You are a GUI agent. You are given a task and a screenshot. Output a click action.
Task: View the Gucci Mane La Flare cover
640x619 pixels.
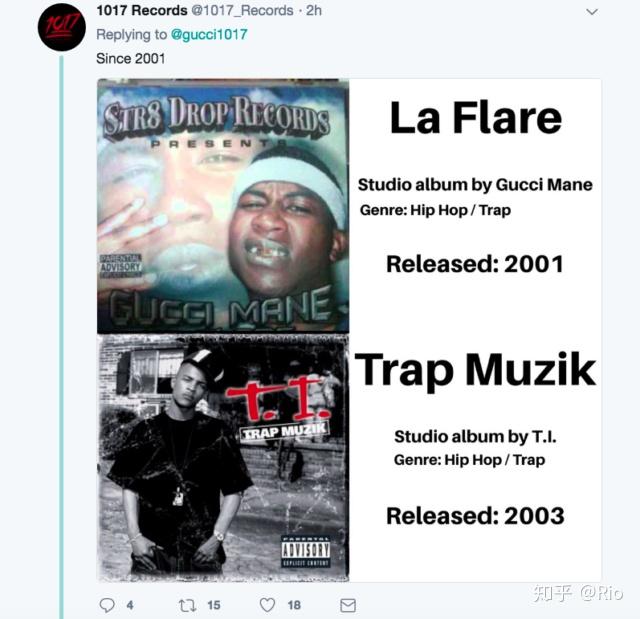tap(223, 206)
